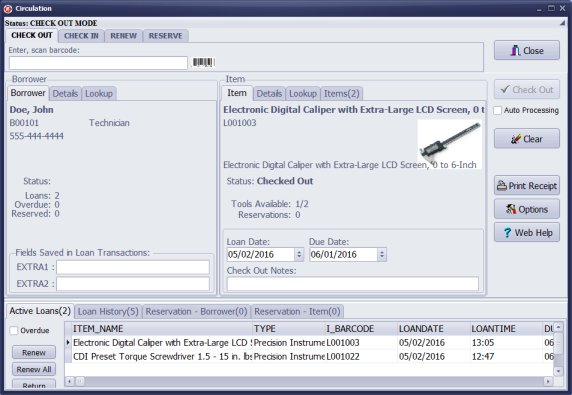The image size is (572, 395).
Task: Click the EXTRA2 input field
Action: point(133,284)
